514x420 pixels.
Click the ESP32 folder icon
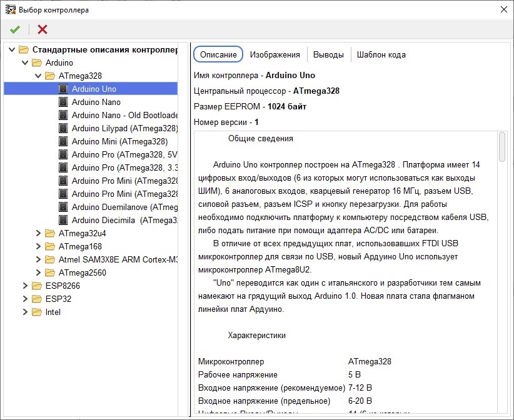37,299
